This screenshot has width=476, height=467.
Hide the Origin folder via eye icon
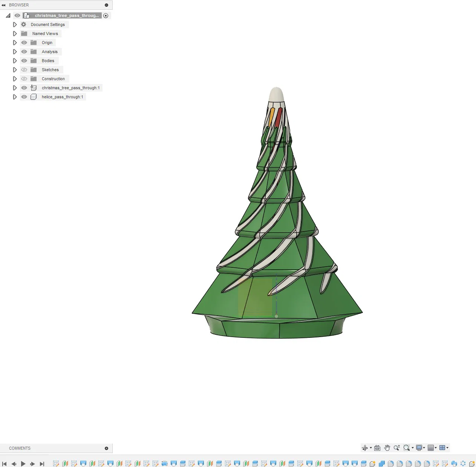point(24,43)
